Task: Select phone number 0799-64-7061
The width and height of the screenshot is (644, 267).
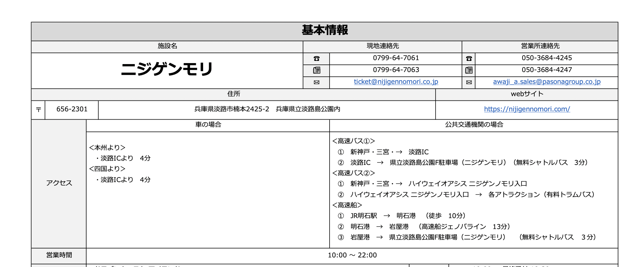Action: point(396,58)
